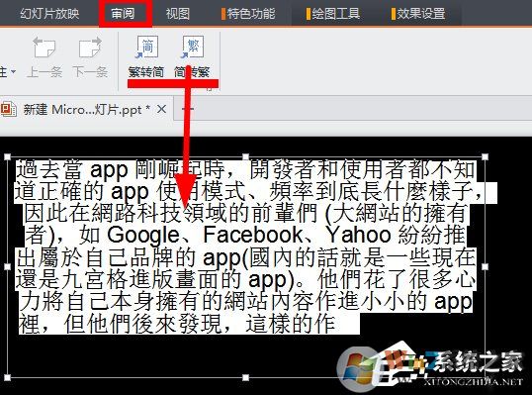The image size is (532, 395).
Task: Switch to the 审阅 tab
Action: pos(124,14)
